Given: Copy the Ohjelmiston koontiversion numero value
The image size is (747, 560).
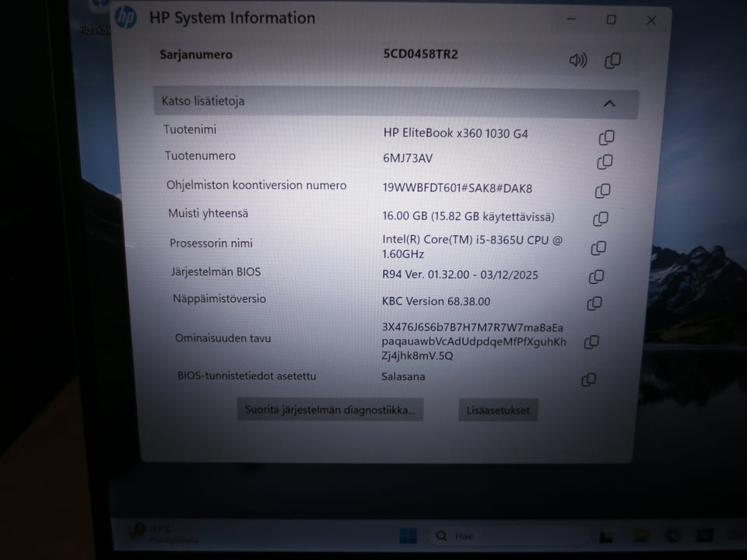Looking at the screenshot, I should pos(602,191).
